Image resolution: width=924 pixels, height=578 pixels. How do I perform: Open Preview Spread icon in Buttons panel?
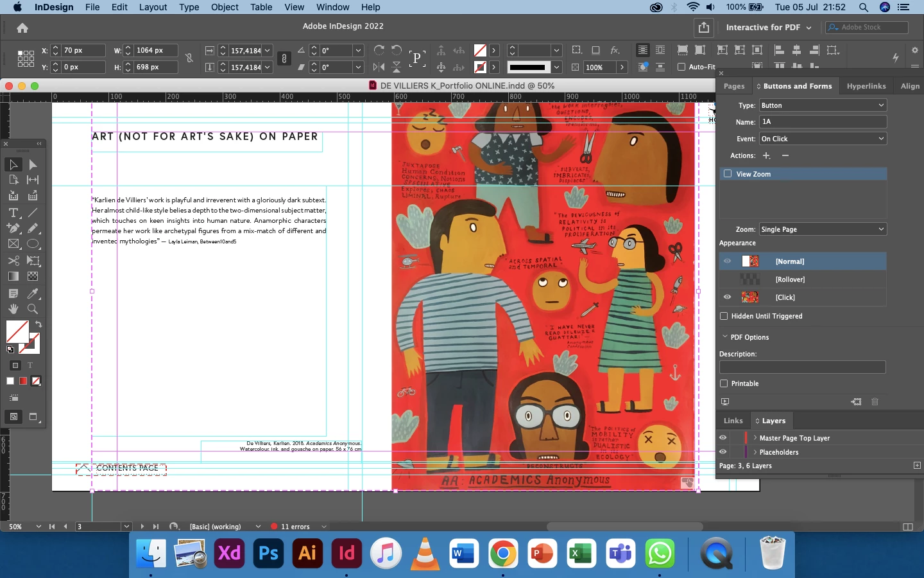click(725, 401)
